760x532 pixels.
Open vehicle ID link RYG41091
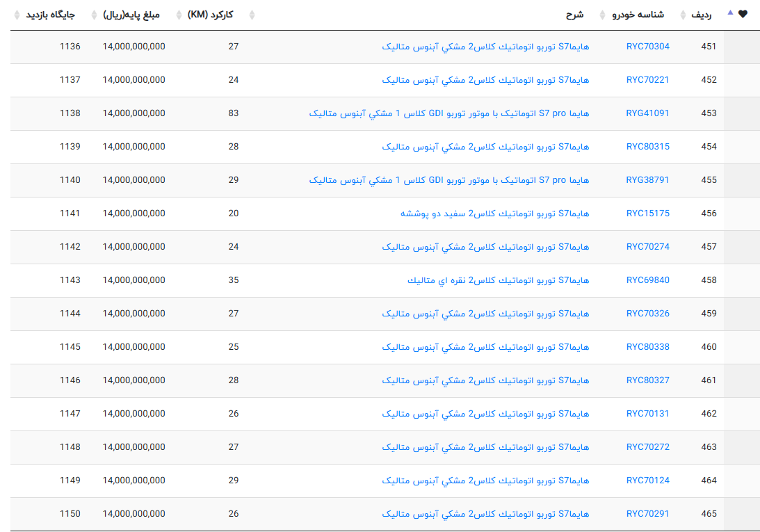click(x=647, y=113)
